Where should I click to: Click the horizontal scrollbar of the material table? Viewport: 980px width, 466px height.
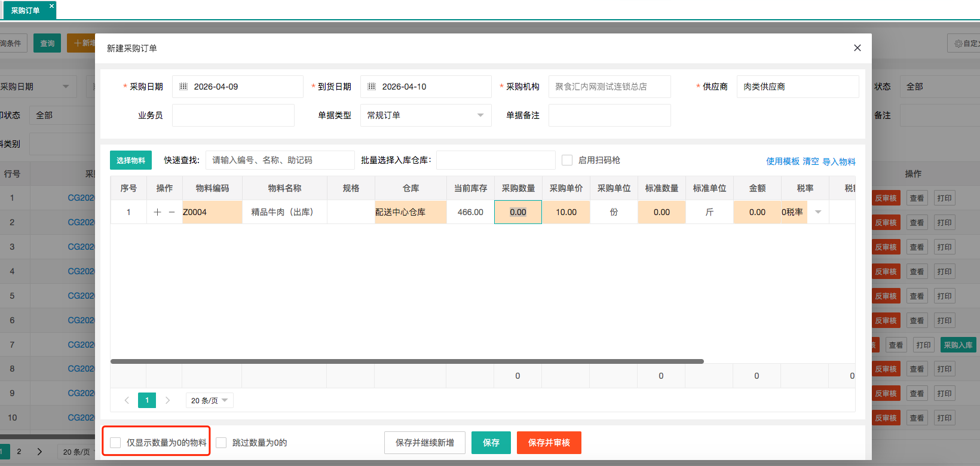tap(407, 361)
